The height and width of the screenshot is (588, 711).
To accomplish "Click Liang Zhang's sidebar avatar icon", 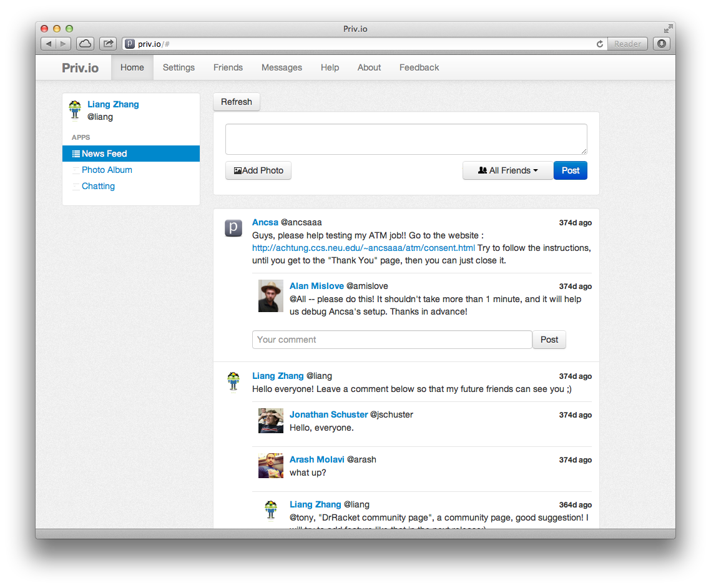I will [76, 110].
